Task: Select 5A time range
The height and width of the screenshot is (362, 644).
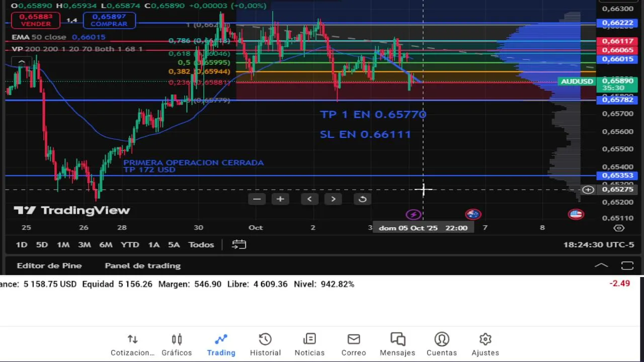Action: click(x=174, y=244)
